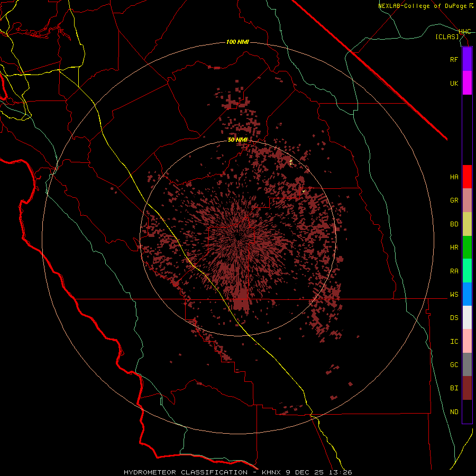Click the ND legend label
476x476 pixels.
[454, 411]
